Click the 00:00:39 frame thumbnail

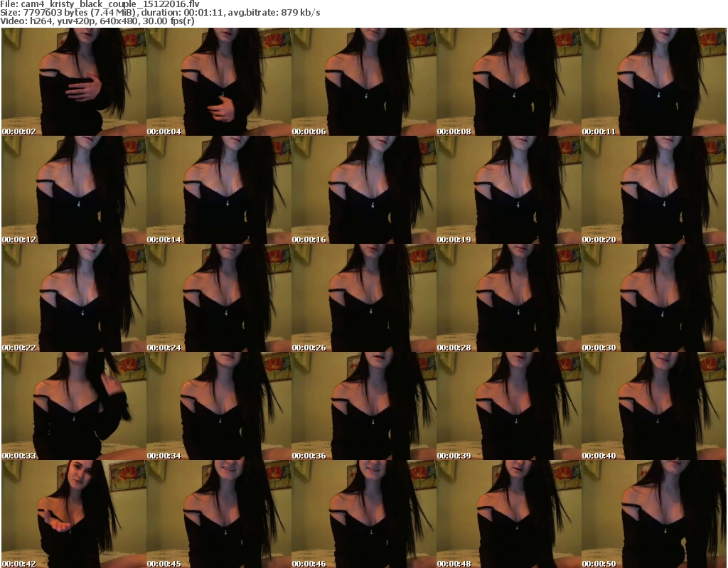pyautogui.click(x=508, y=406)
